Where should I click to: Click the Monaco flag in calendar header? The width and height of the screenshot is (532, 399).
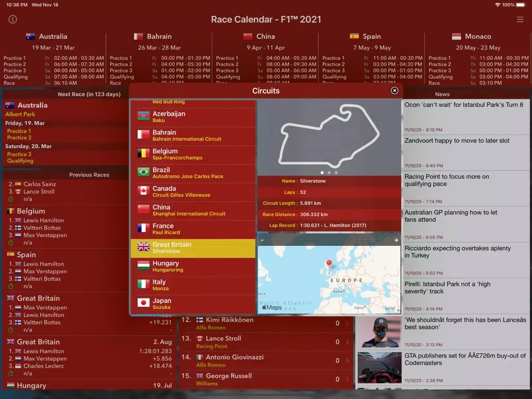click(x=456, y=36)
